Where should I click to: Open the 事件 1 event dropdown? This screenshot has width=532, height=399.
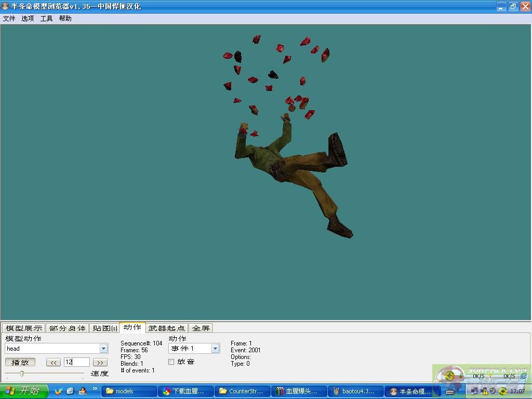pos(215,349)
